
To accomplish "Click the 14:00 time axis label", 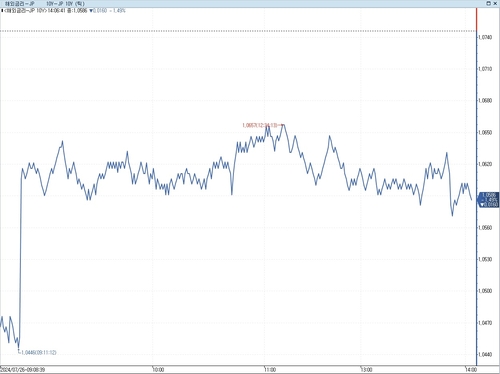I will [x=471, y=370].
